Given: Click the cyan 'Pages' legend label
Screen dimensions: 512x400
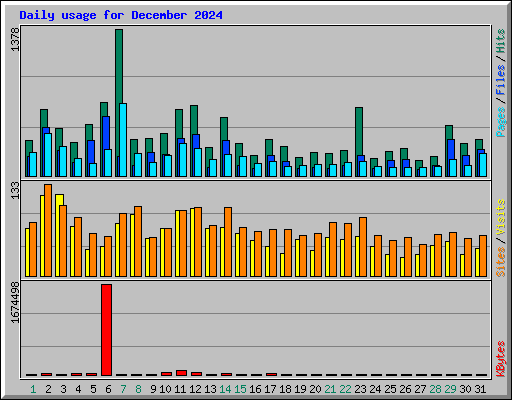Looking at the screenshot, I should point(500,122).
